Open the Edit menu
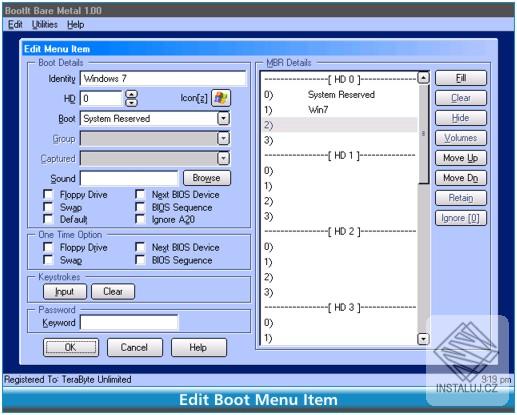The height and width of the screenshot is (415, 517). 15,25
